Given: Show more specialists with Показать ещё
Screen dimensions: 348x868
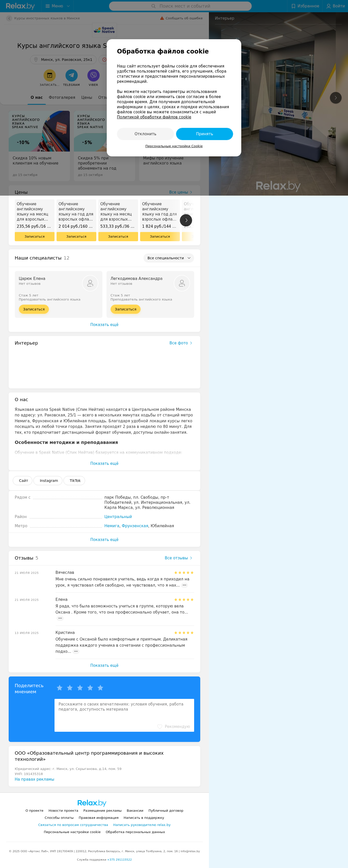Looking at the screenshot, I should click(104, 325).
